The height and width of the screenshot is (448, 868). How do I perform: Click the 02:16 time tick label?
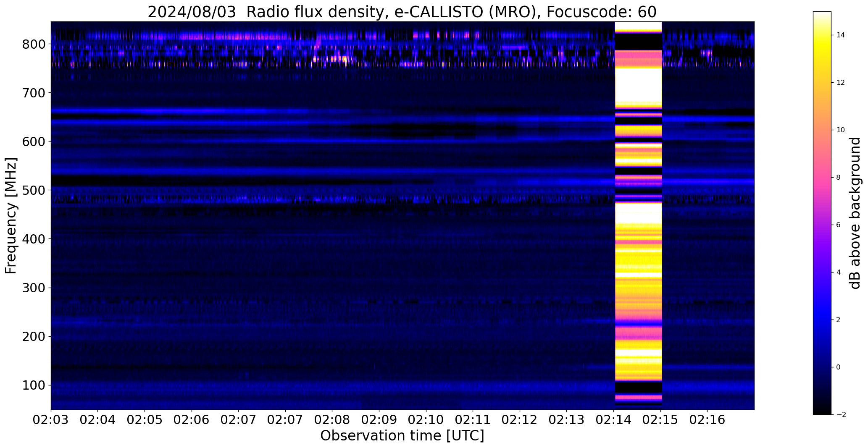[x=708, y=420]
